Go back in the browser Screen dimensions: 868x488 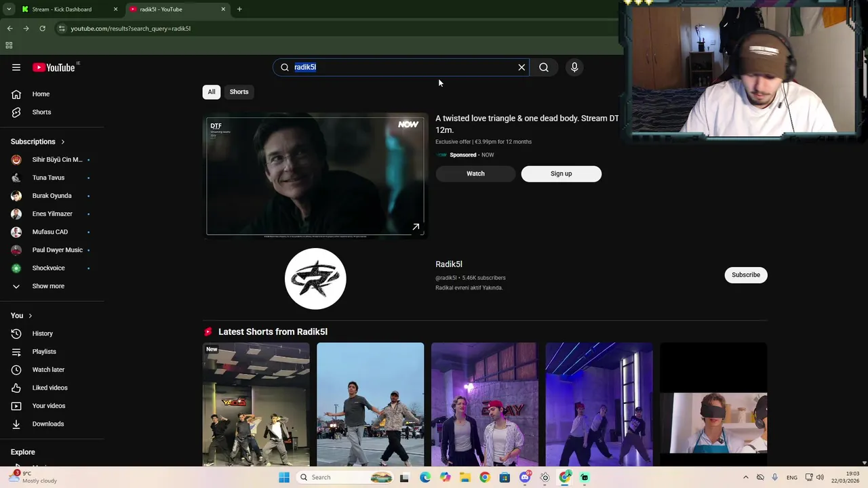tap(9, 28)
